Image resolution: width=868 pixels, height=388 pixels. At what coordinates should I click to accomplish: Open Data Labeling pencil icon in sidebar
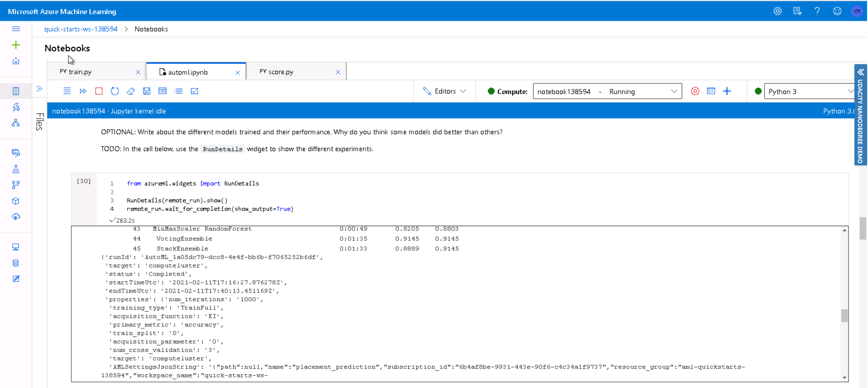coord(16,279)
